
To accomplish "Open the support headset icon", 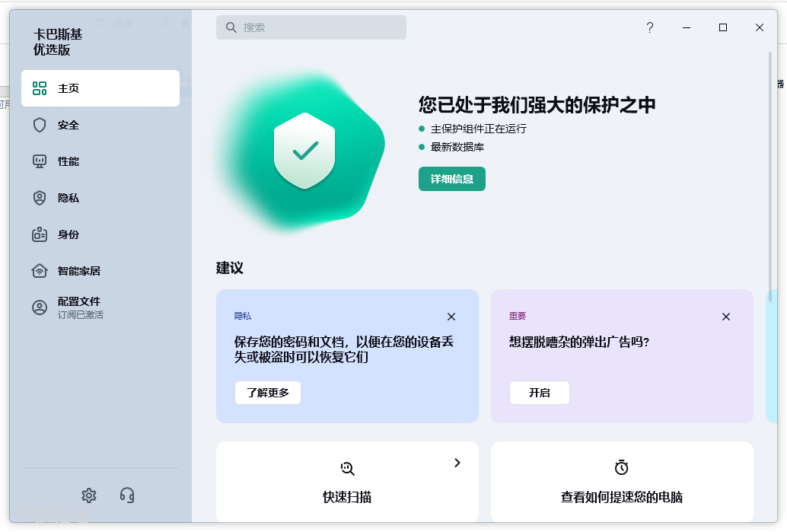I will (127, 495).
